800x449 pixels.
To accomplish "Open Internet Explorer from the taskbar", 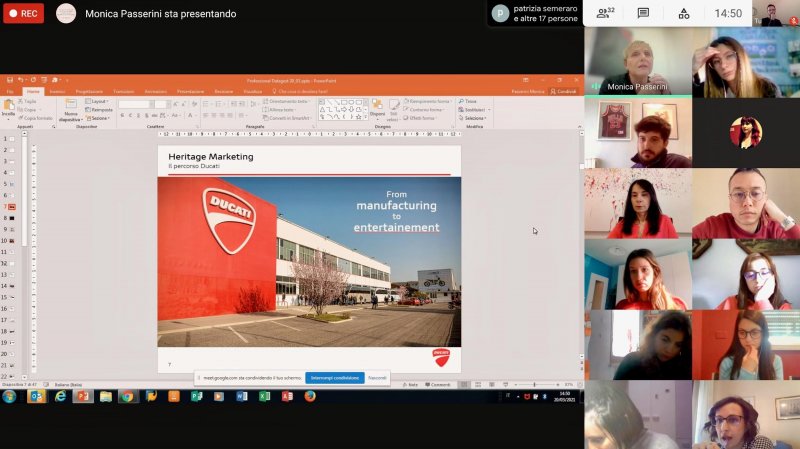I will [60, 396].
